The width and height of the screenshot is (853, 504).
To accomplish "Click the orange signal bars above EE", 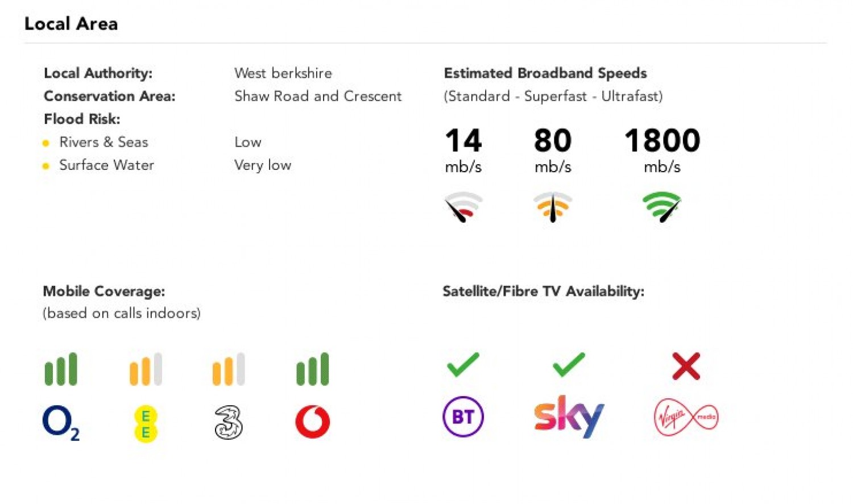I will 146,369.
